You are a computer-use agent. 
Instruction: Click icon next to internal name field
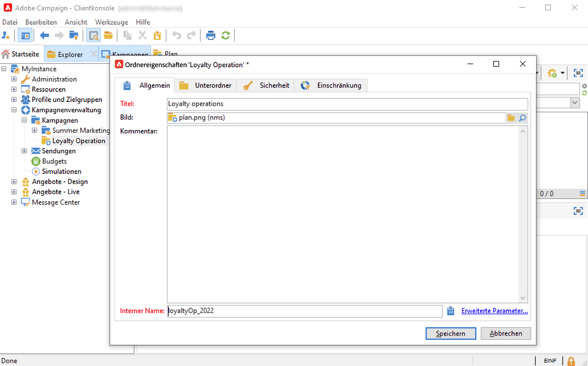click(x=450, y=311)
